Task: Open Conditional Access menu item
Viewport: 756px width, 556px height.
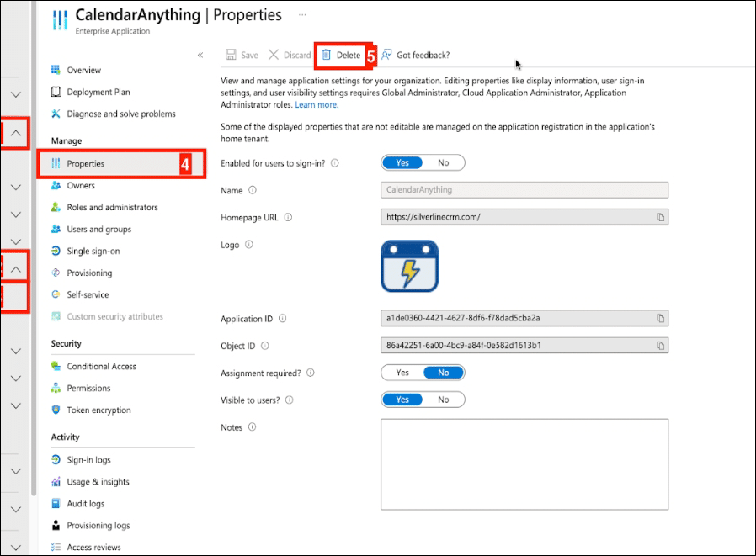Action: (101, 366)
